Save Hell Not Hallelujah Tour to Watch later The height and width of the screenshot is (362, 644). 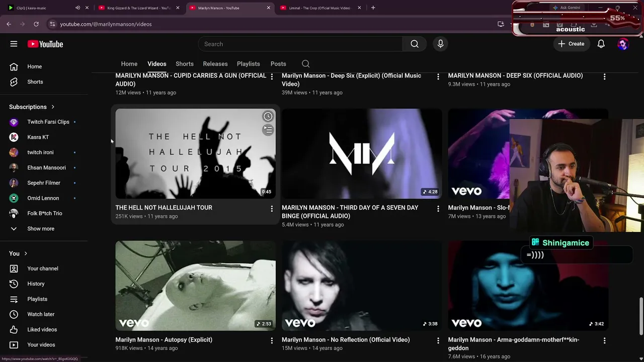click(268, 117)
